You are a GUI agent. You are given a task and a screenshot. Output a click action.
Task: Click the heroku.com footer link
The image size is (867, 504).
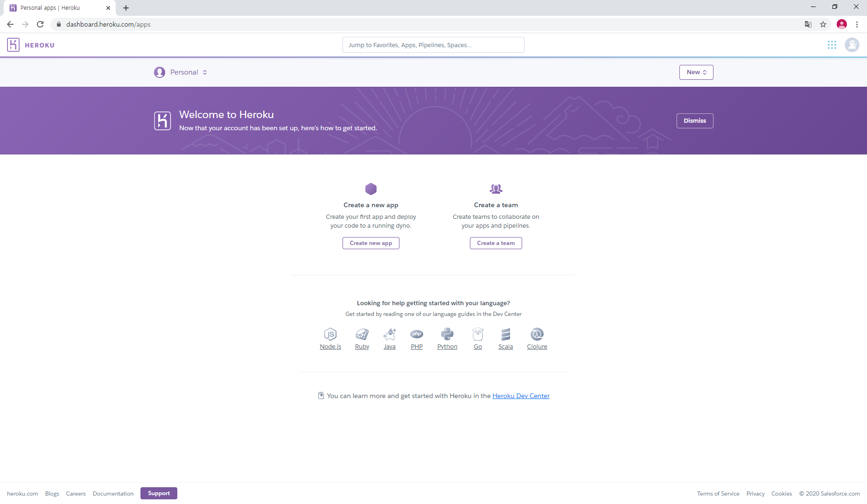click(x=22, y=494)
